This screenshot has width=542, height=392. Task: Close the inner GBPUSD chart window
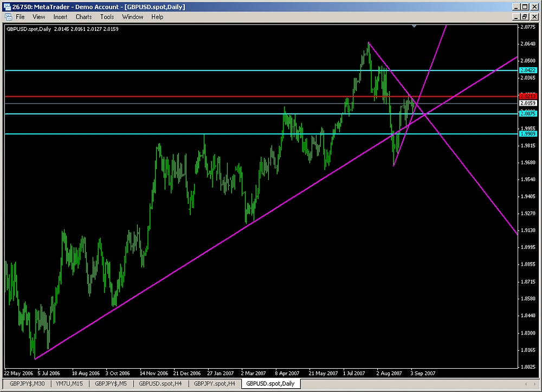(x=534, y=17)
